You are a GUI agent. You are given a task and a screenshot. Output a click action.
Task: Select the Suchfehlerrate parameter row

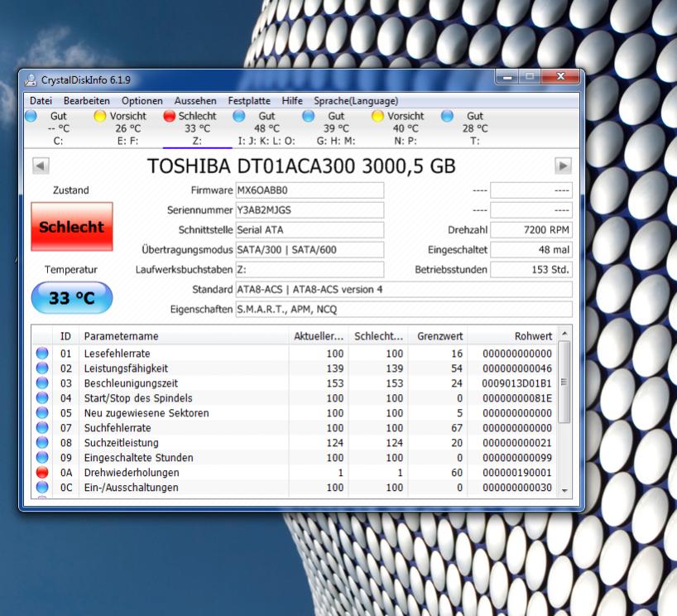click(295, 428)
